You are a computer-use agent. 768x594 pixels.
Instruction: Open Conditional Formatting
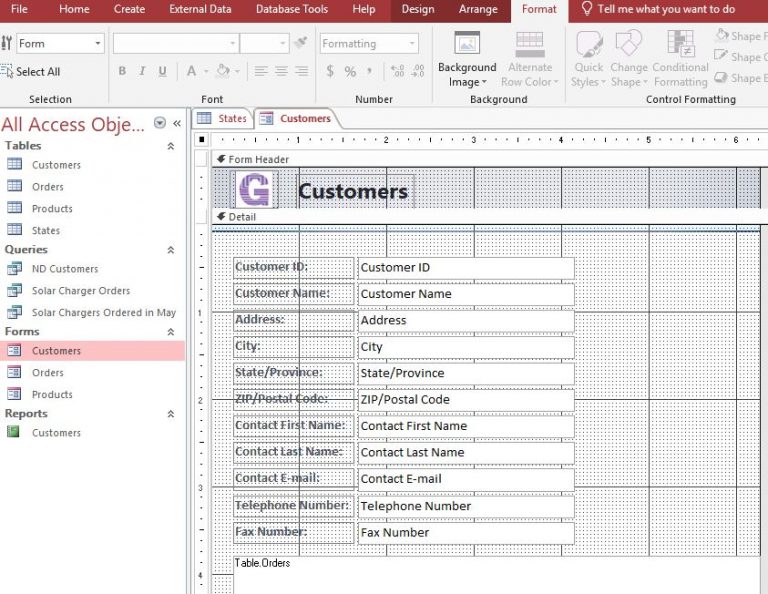680,60
